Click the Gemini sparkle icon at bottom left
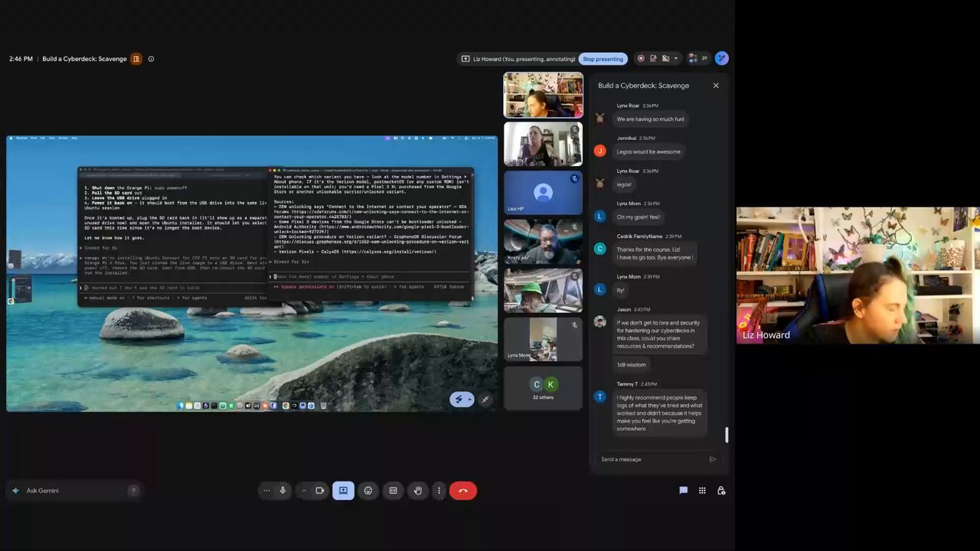 15,491
